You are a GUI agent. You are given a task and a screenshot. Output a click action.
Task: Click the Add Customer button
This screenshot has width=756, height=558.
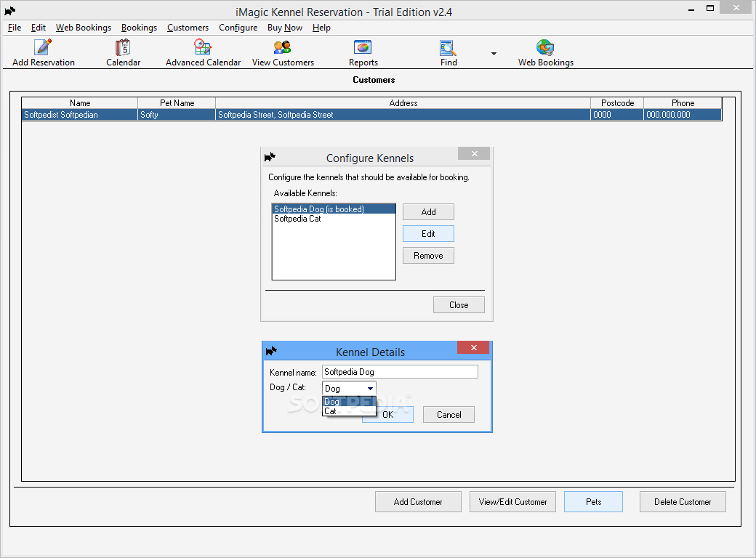418,501
